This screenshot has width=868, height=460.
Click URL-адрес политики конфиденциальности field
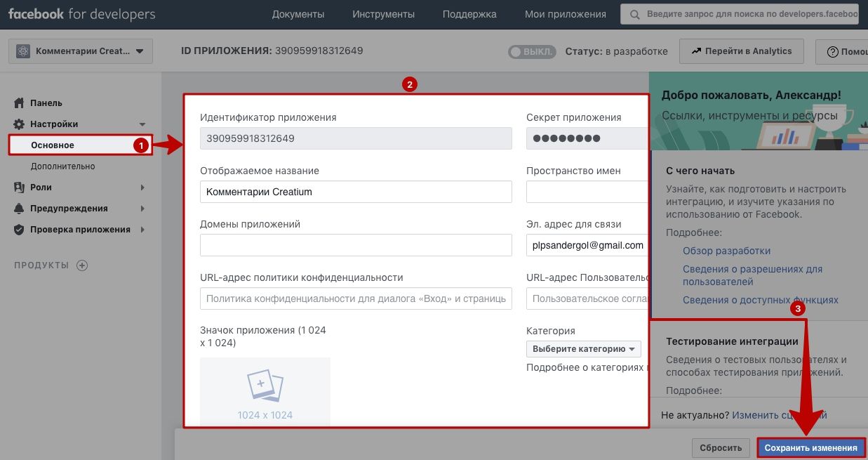point(356,298)
